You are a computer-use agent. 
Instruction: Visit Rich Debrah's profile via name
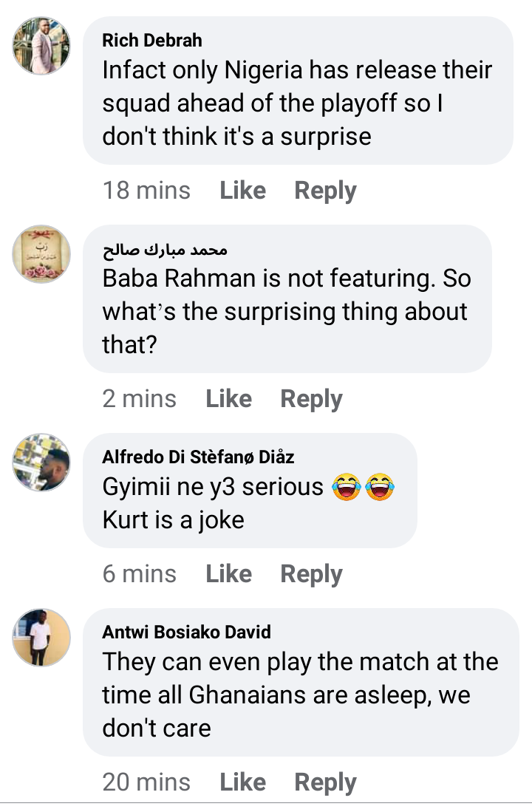pyautogui.click(x=151, y=40)
